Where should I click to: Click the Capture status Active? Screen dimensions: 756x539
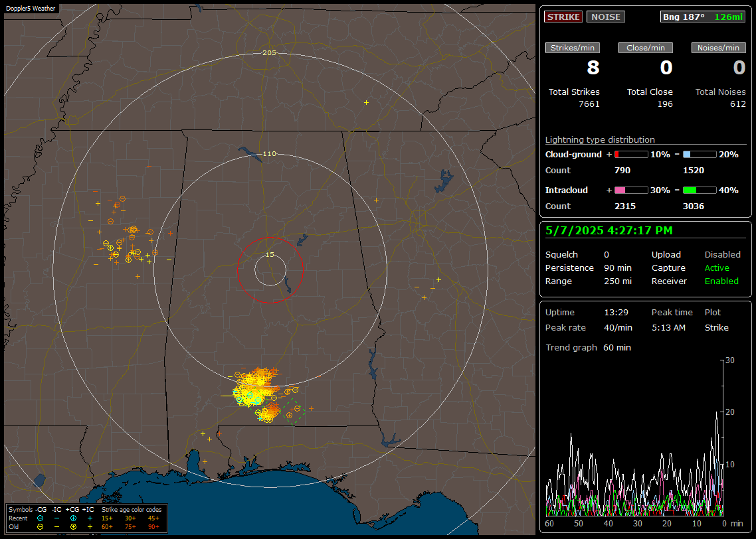click(716, 268)
